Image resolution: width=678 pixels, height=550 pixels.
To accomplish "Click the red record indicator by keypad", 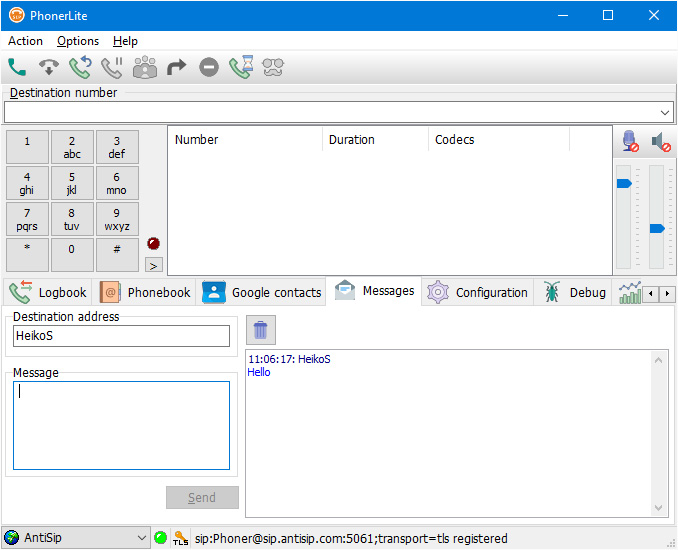I will (153, 243).
